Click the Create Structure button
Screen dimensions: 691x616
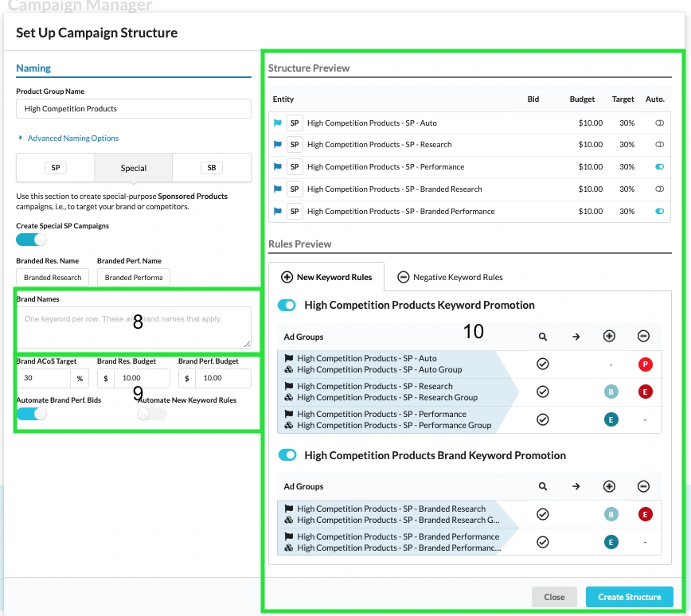pos(629,597)
